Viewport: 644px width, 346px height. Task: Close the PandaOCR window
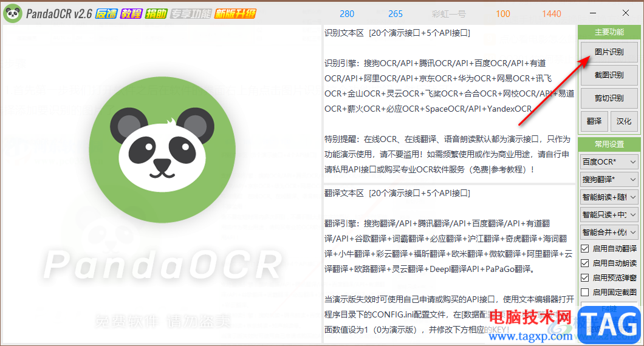pyautogui.click(x=626, y=13)
